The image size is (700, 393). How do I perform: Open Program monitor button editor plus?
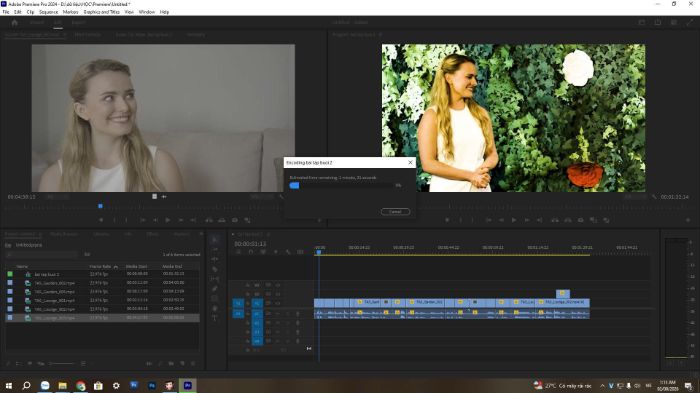tap(689, 220)
